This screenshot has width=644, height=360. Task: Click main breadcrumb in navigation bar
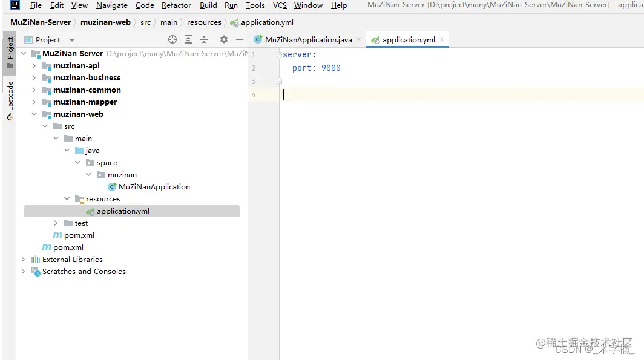click(x=169, y=22)
